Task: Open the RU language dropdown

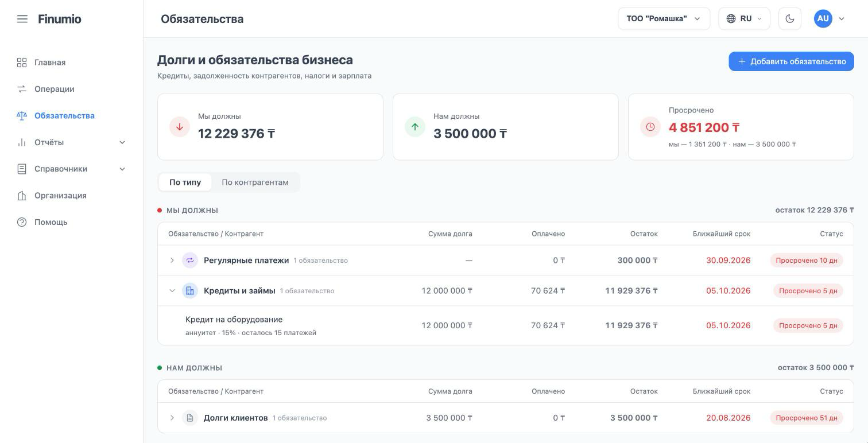Action: click(x=745, y=18)
